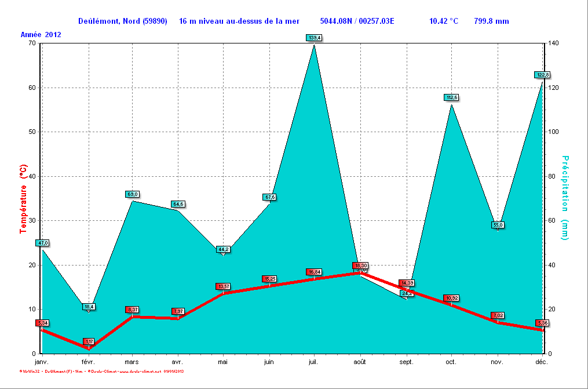The image size is (588, 389).
Task: Click the 'juil.' month axis label
Action: (x=314, y=362)
